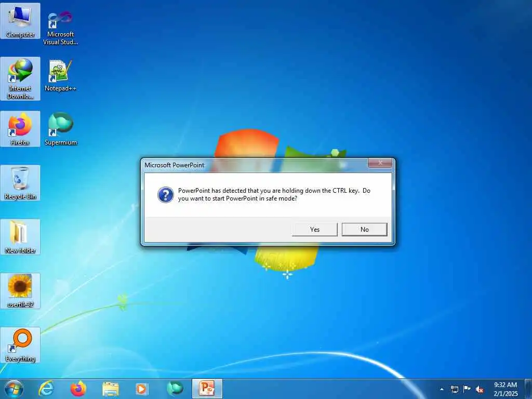Open Windows Media Player from the taskbar
Screen dimensions: 532x399
coord(141,389)
